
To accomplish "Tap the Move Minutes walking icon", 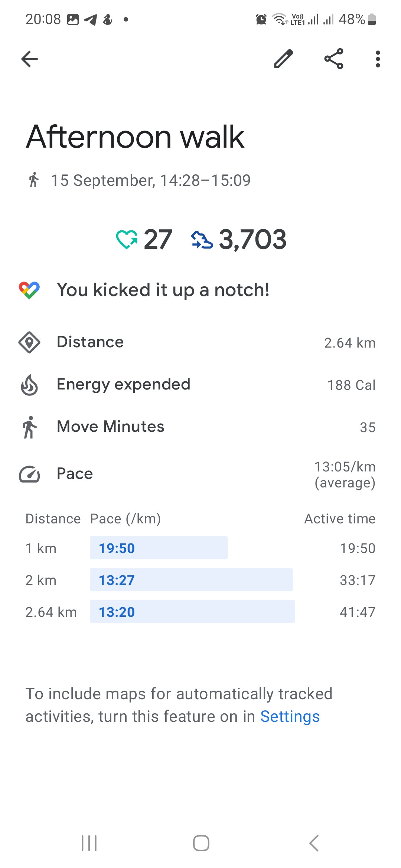I will click(x=29, y=427).
